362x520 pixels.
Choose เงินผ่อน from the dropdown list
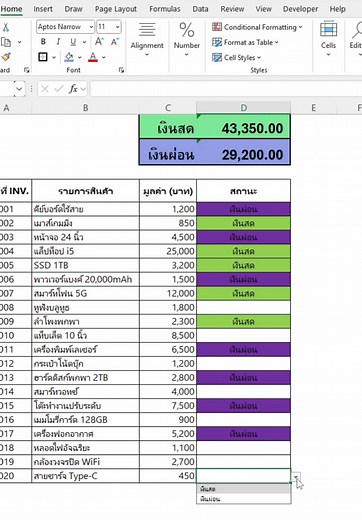coord(244,499)
